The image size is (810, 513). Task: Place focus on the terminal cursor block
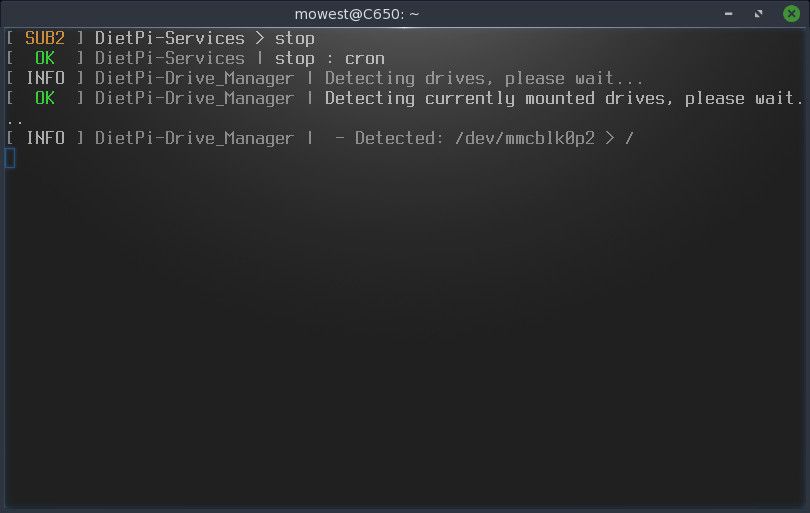pyautogui.click(x=10, y=158)
